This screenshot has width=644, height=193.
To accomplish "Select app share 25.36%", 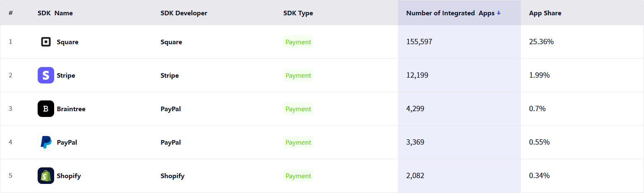I will 541,42.
